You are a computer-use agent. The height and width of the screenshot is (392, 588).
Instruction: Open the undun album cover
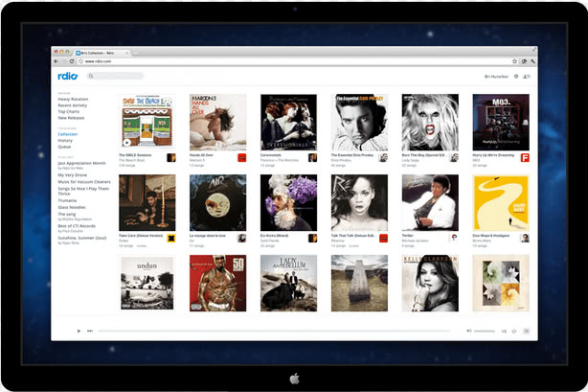[x=147, y=283]
